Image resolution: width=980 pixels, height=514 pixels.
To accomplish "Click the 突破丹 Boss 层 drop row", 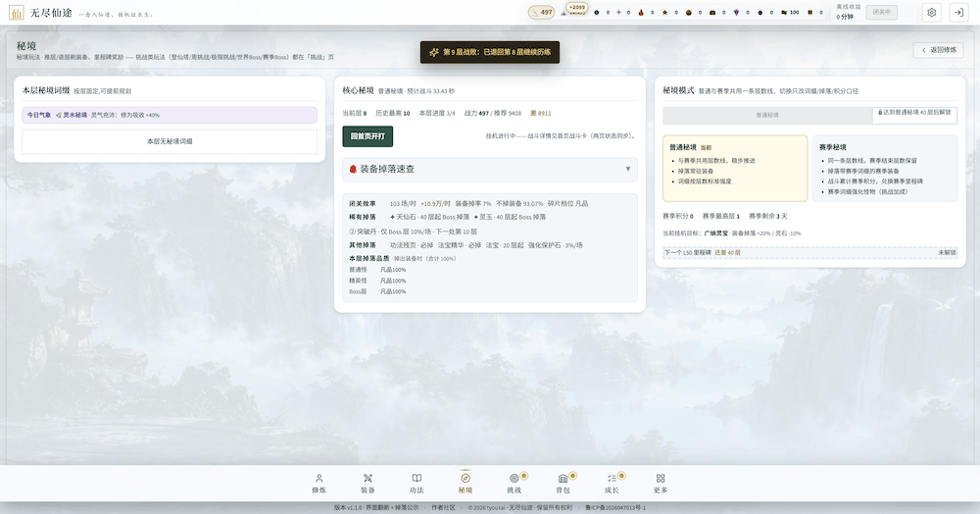I will (414, 231).
